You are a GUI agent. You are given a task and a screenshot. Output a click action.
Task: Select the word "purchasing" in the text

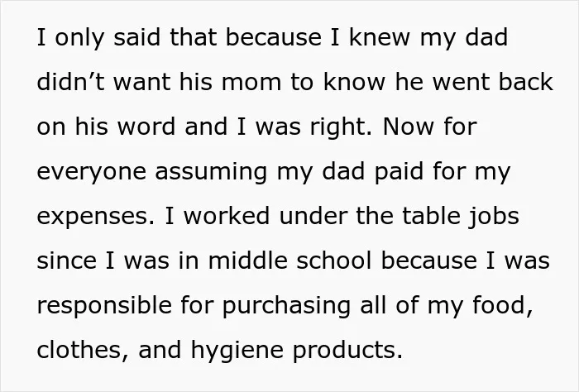pos(286,307)
